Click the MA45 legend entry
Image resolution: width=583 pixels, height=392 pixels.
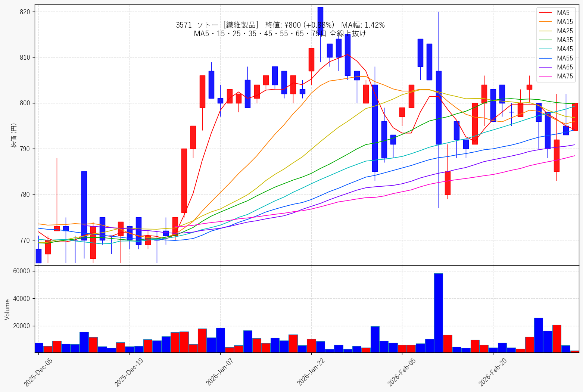tap(556, 49)
